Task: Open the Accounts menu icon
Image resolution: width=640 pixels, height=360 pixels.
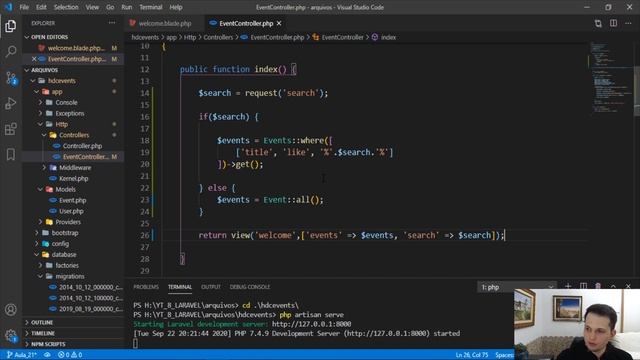Action: 11,310
